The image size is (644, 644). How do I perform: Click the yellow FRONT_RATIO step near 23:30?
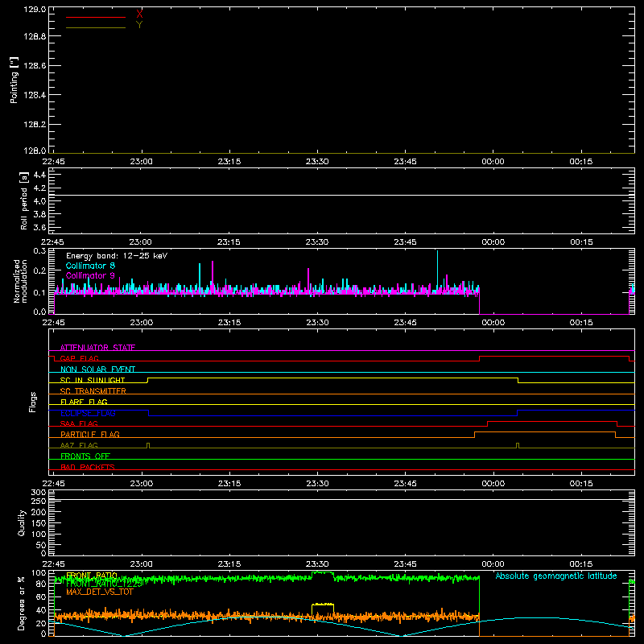coord(323,605)
